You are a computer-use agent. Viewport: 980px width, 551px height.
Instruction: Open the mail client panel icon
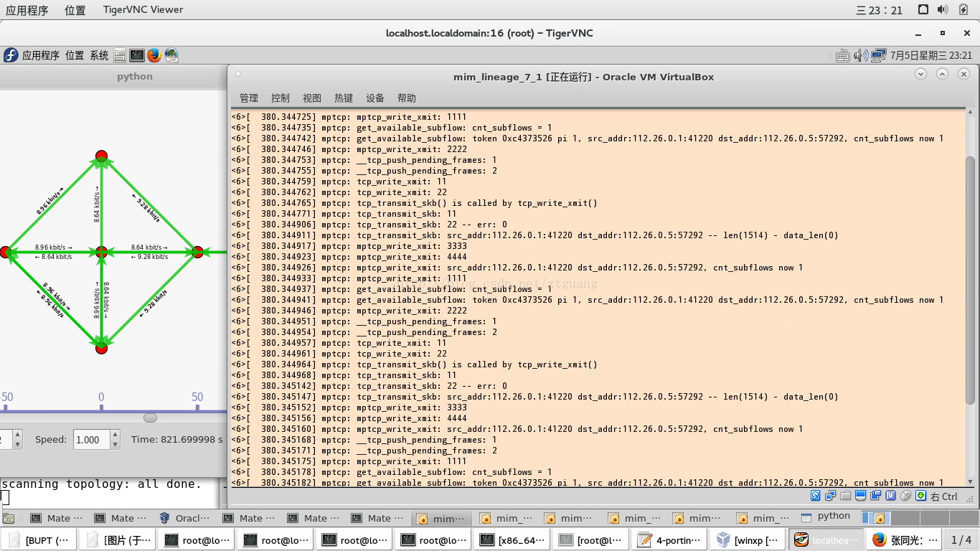pos(171,55)
